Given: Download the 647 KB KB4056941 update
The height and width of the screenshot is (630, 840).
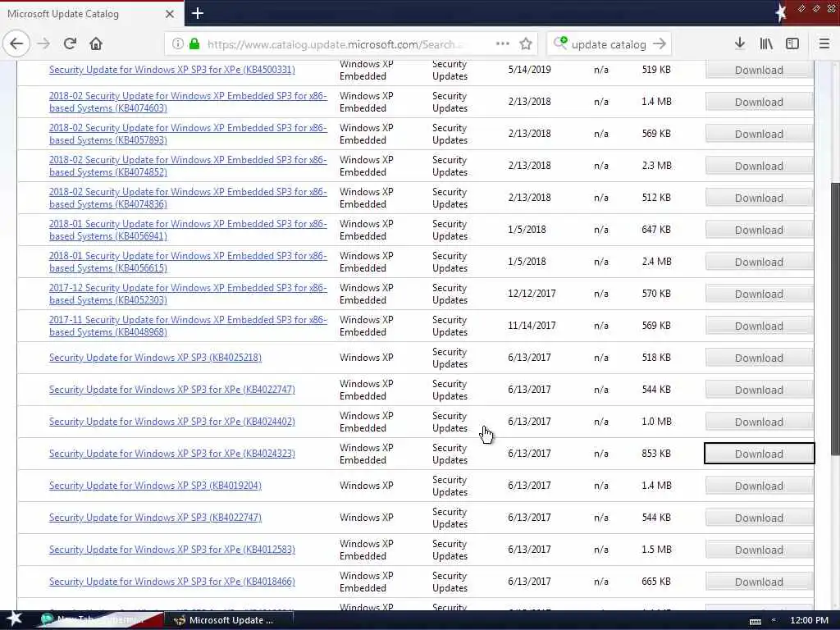Looking at the screenshot, I should tap(759, 230).
